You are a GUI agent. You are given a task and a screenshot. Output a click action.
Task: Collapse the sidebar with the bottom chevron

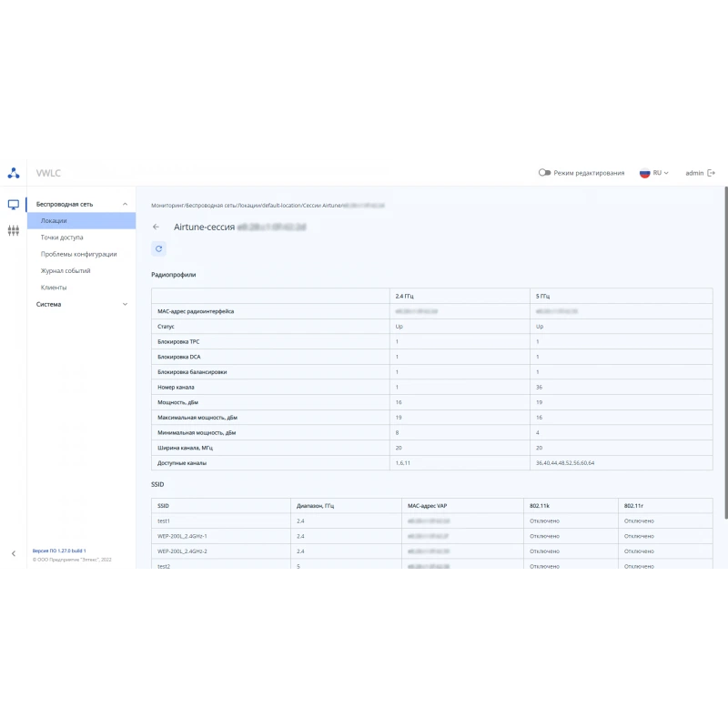(14, 553)
